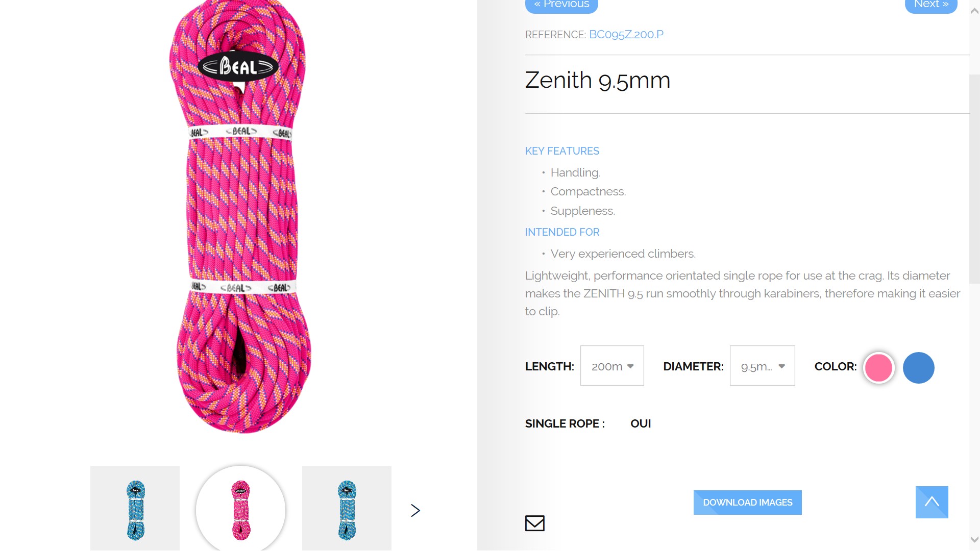The width and height of the screenshot is (980, 551).
Task: Click the Download Images button
Action: pyautogui.click(x=747, y=503)
